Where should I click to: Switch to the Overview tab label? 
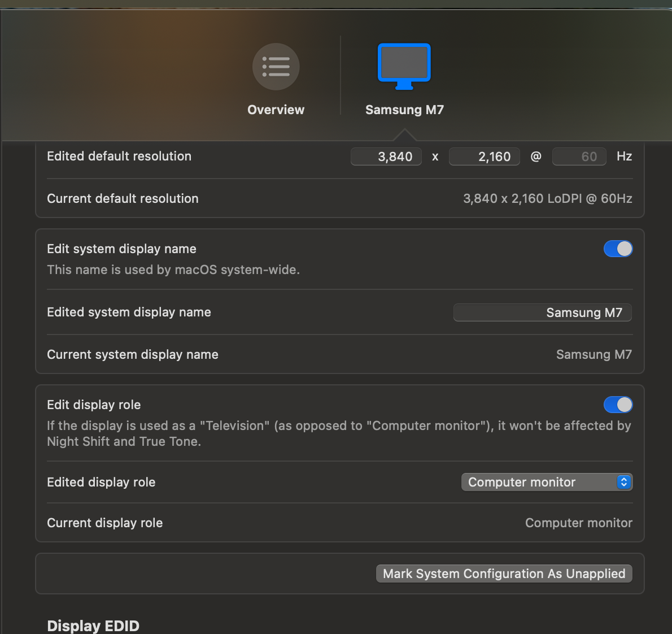[276, 110]
